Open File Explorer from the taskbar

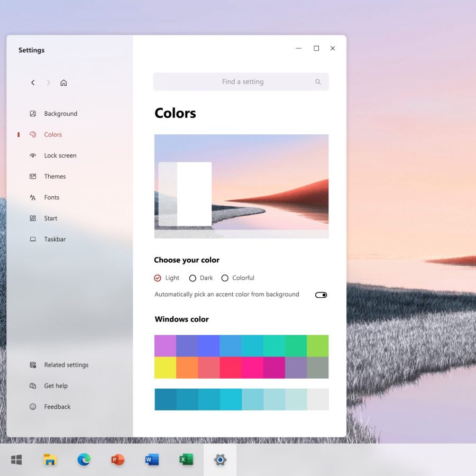point(50,460)
